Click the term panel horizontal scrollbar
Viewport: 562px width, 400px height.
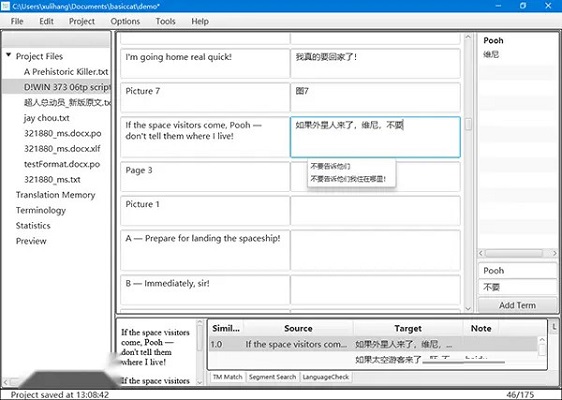pyautogui.click(x=514, y=253)
